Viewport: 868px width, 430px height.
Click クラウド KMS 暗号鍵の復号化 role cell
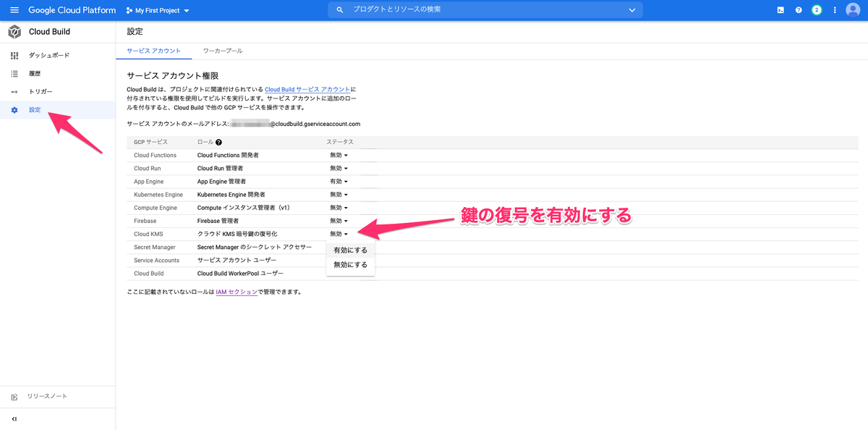point(237,234)
